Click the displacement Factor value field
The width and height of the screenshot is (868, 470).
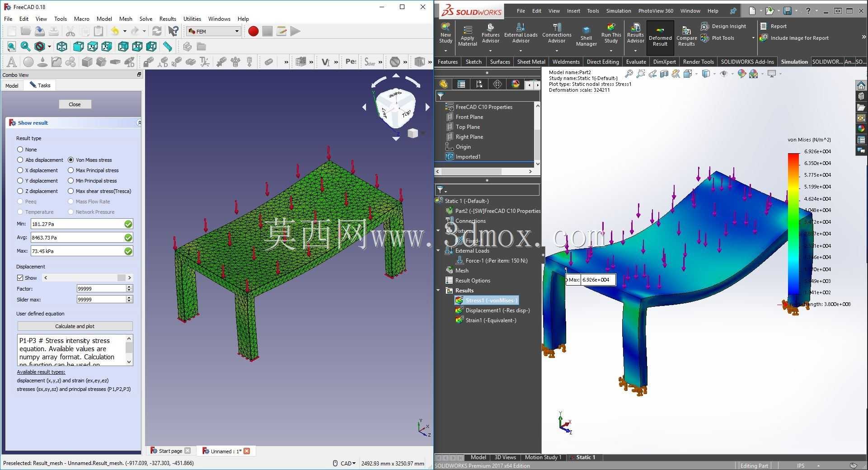click(x=101, y=288)
